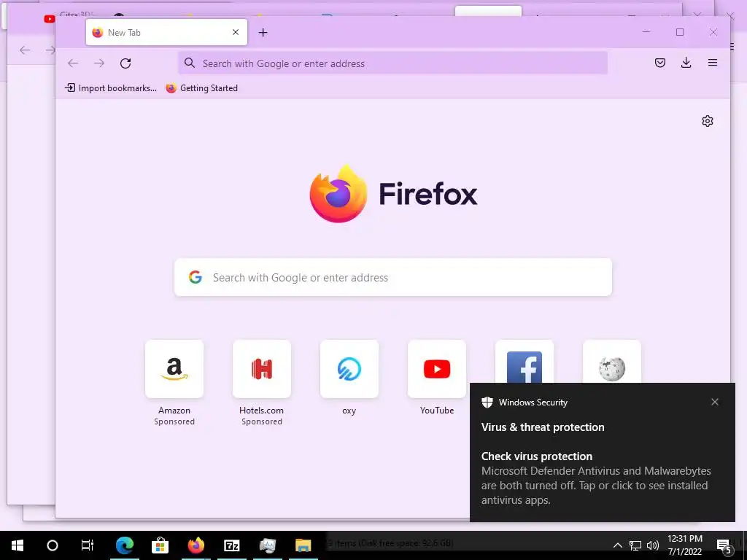
Task: Open Getting Started bookmark
Action: point(202,88)
